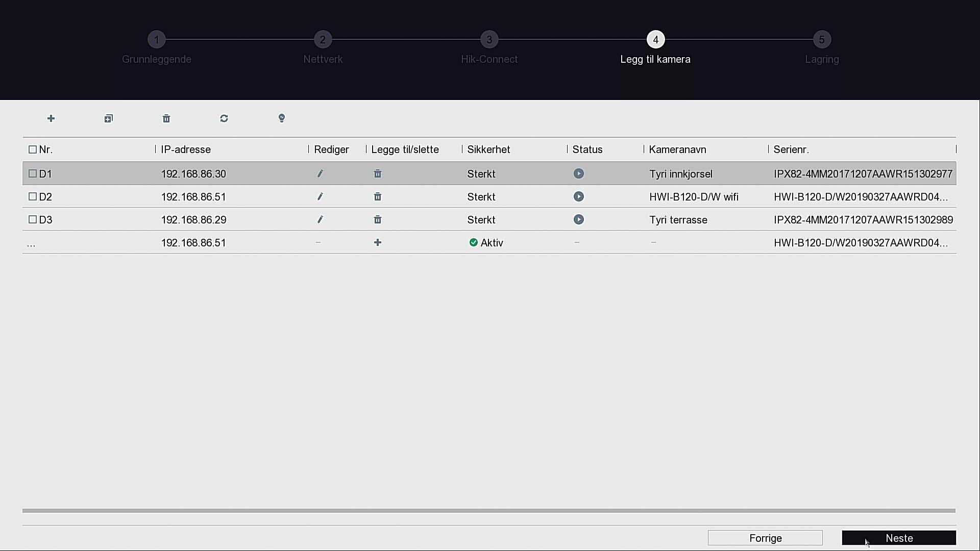Image resolution: width=980 pixels, height=551 pixels.
Task: Click the Forrige button
Action: (765, 538)
